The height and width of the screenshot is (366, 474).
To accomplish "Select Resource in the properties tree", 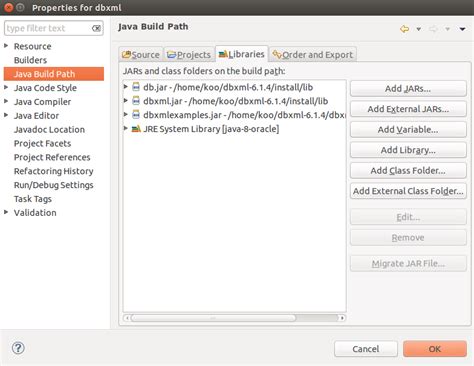I will click(32, 46).
